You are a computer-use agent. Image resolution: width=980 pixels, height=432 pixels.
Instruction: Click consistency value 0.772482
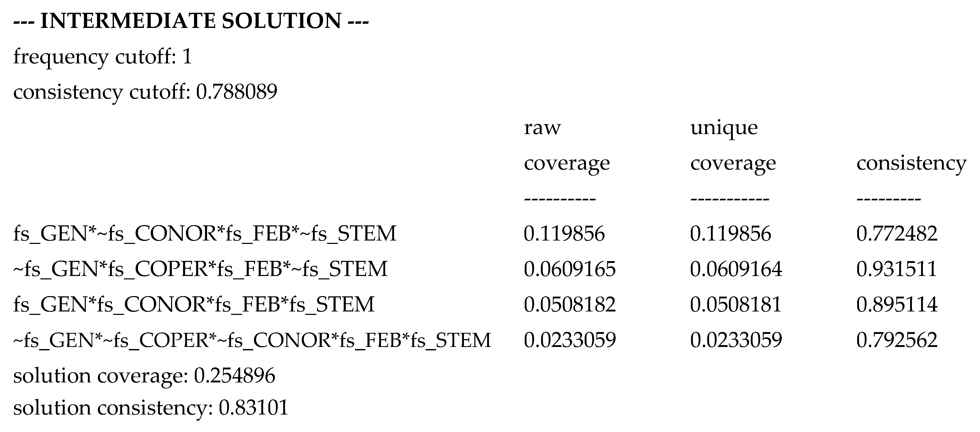897,234
